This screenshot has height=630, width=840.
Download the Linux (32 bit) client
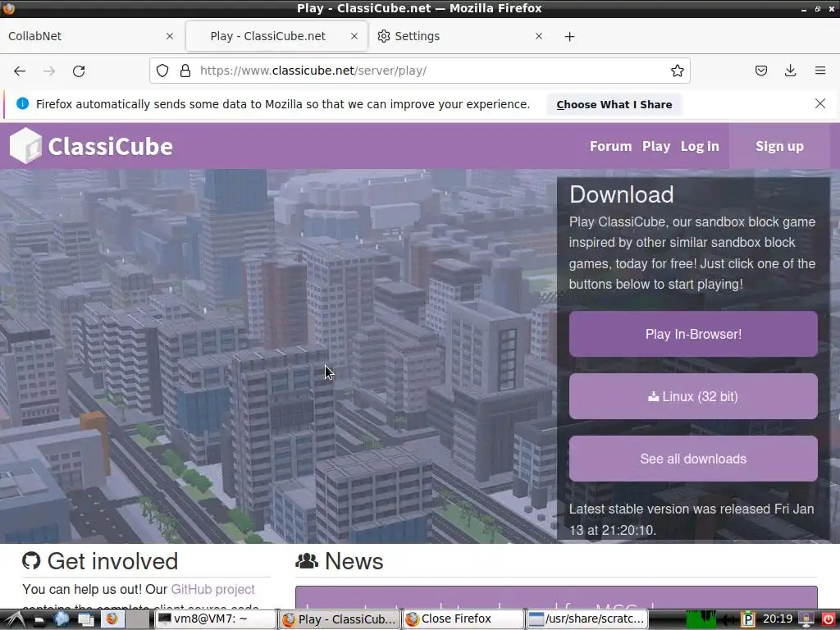[693, 396]
